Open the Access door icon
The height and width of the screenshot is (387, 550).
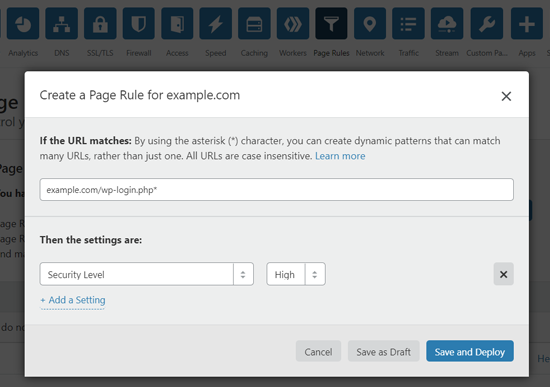pos(177,24)
